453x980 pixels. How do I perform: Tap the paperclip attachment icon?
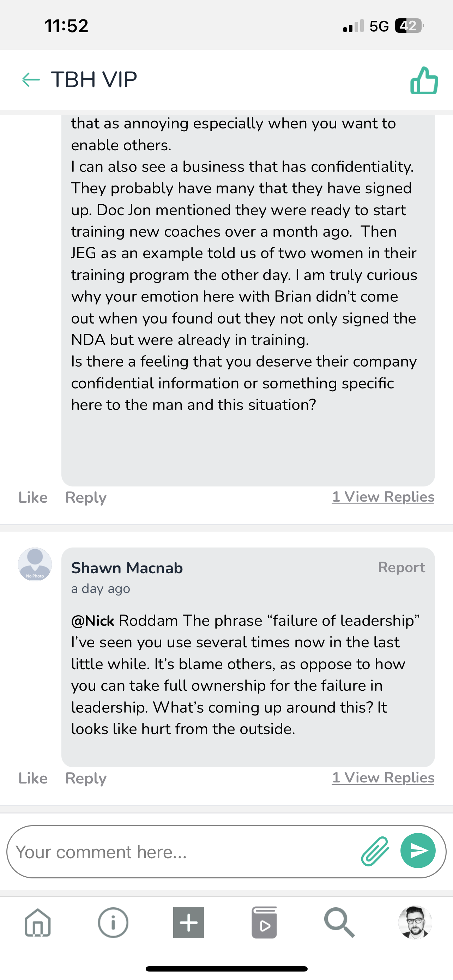(x=375, y=851)
